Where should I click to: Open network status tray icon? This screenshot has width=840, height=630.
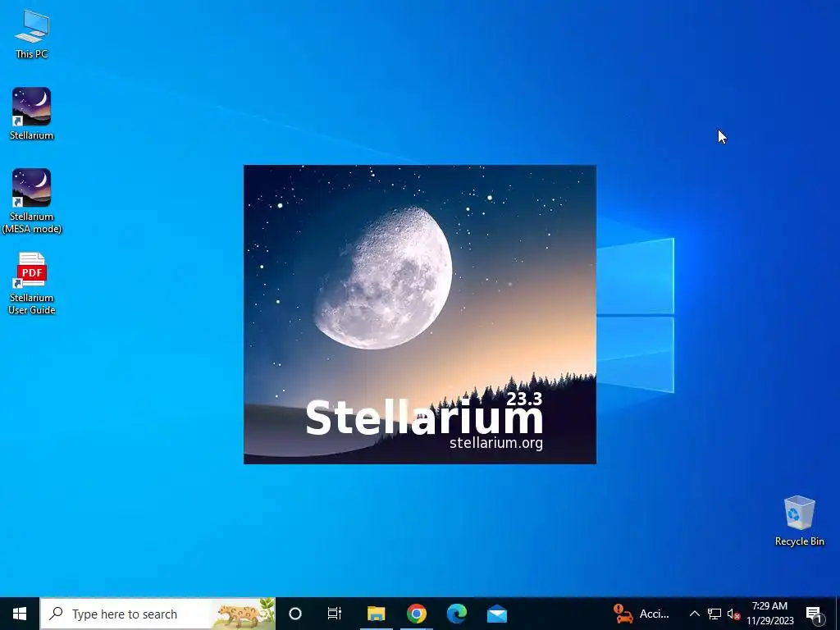(714, 614)
